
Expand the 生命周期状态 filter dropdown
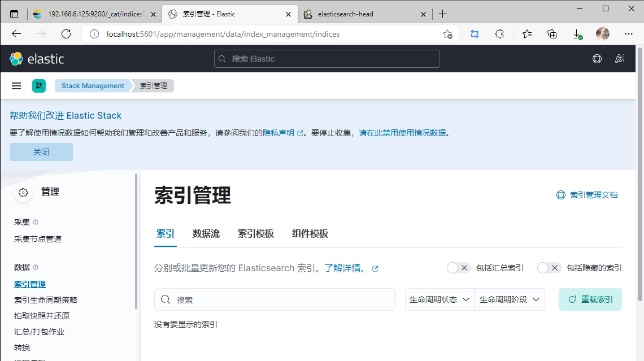(x=440, y=299)
